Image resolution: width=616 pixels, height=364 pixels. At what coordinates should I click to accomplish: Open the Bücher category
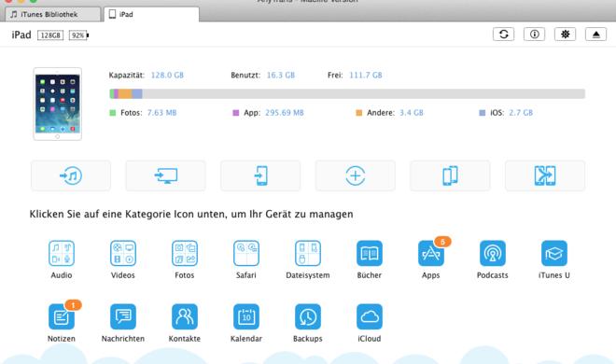[x=370, y=253]
